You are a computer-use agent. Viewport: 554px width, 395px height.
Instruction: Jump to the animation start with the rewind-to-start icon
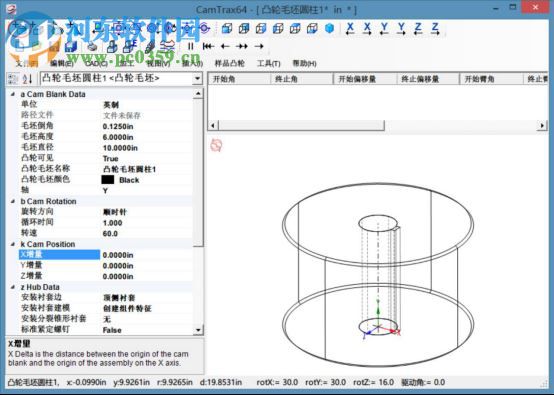tap(208, 46)
